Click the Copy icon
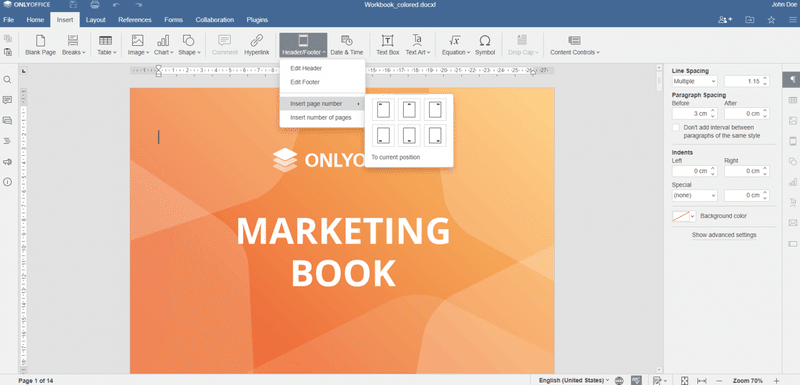Screen dimensions: 800x385 point(8,39)
